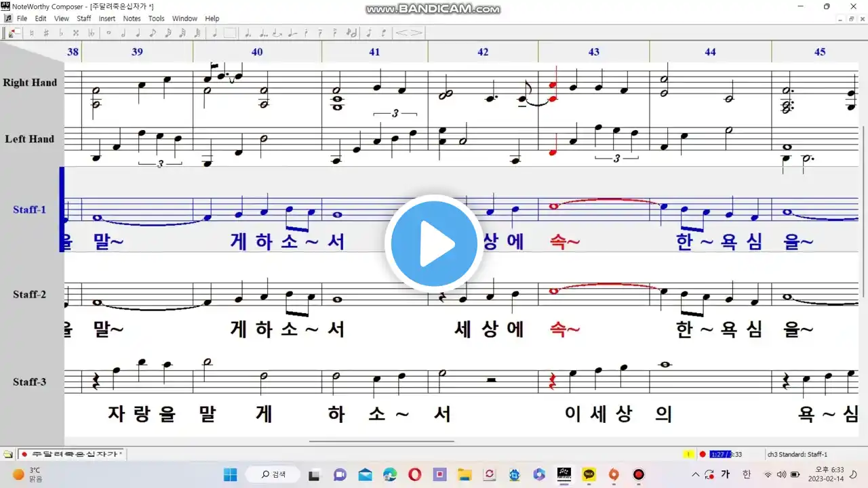
Task: Click the rest rectangle toolbar icon
Action: coord(230,33)
